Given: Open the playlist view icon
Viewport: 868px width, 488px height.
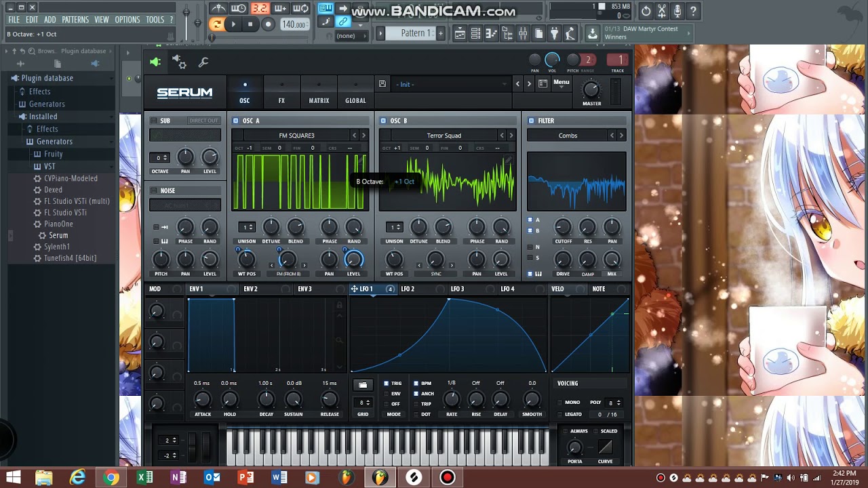Looking at the screenshot, I should (x=460, y=33).
